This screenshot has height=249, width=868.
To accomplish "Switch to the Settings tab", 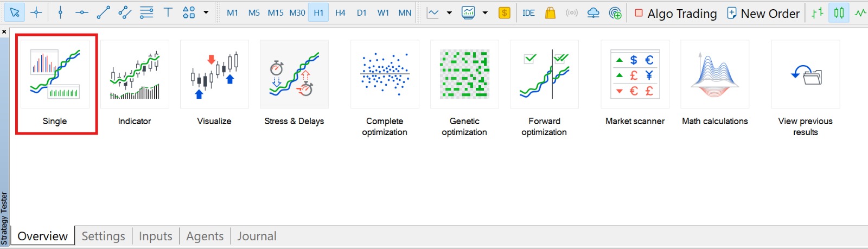I will coord(103,236).
